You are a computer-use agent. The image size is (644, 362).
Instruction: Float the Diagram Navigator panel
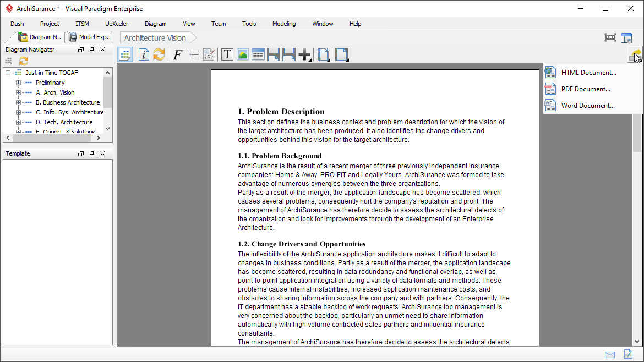[x=80, y=50]
